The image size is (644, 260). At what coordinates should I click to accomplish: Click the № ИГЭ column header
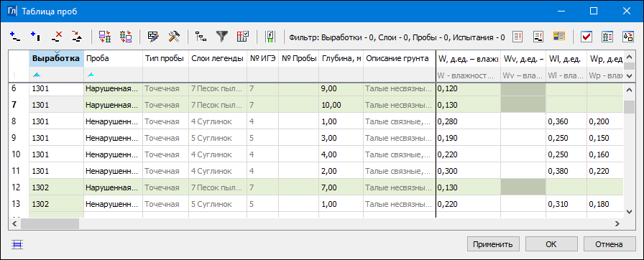point(262,59)
